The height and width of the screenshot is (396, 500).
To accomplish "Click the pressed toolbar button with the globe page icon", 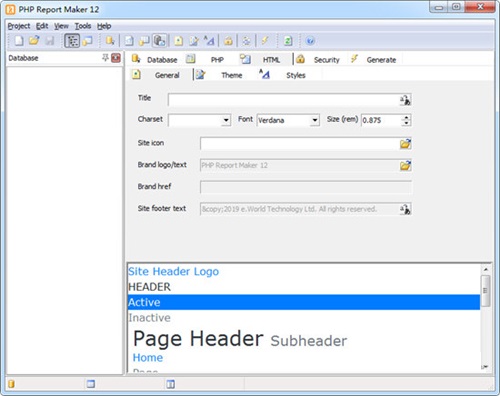I will (160, 41).
